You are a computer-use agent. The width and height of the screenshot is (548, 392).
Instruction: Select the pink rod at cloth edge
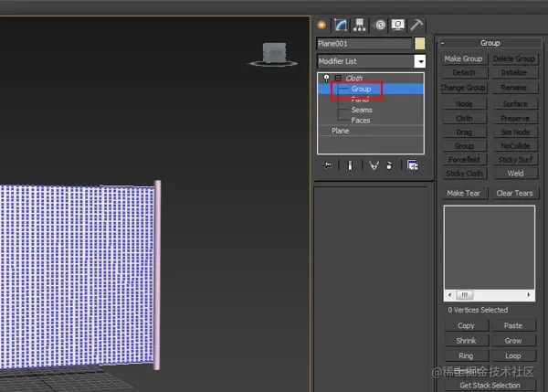pyautogui.click(x=158, y=275)
